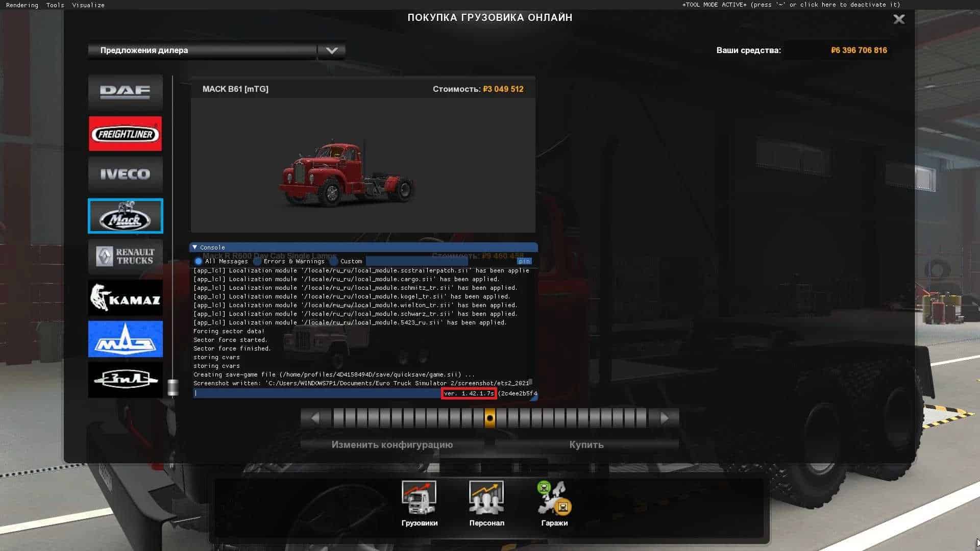The image size is (980, 551).
Task: Pick the Iveco brand logo
Action: click(x=125, y=174)
